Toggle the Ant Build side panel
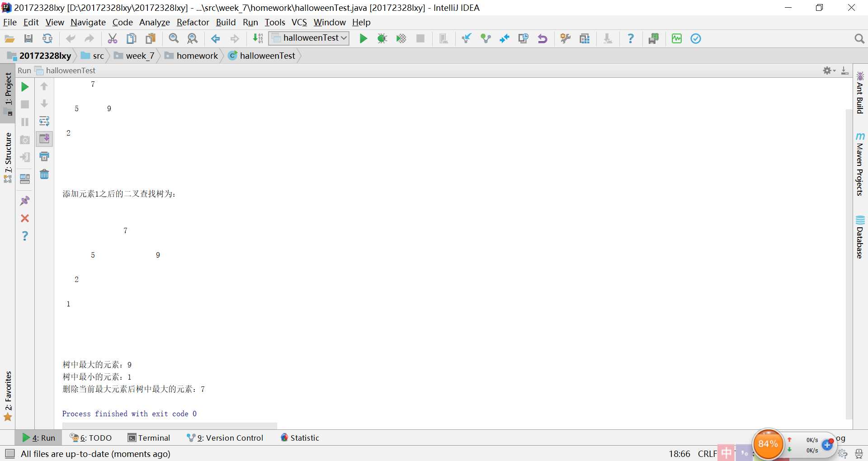 [x=860, y=93]
